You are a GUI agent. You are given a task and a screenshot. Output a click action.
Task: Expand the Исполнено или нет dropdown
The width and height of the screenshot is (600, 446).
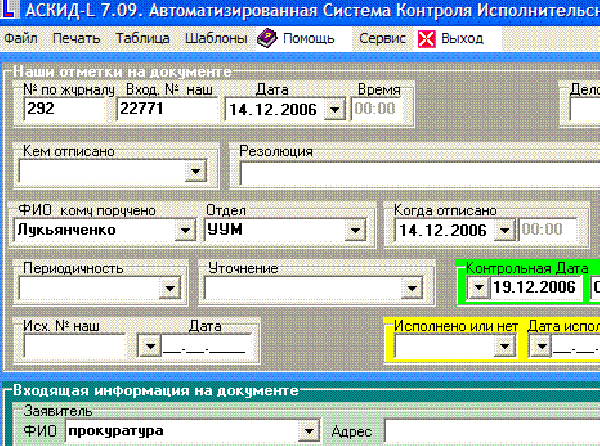[504, 346]
